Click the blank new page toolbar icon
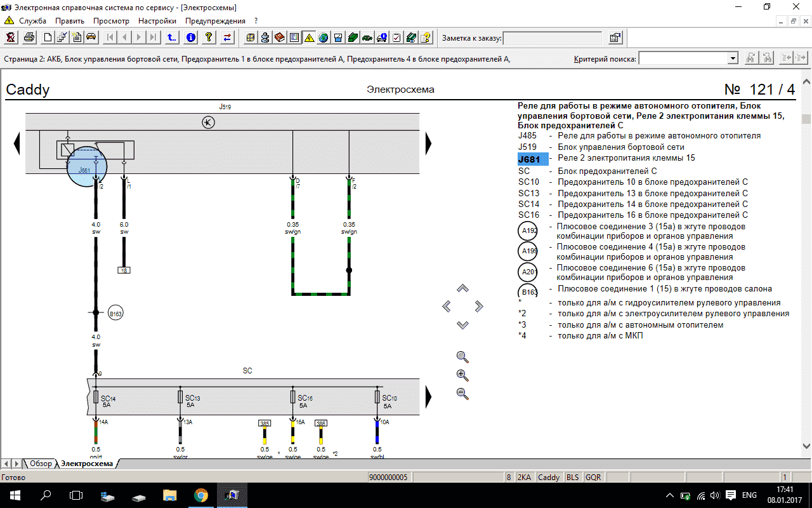This screenshot has width=812, height=508. (48, 37)
